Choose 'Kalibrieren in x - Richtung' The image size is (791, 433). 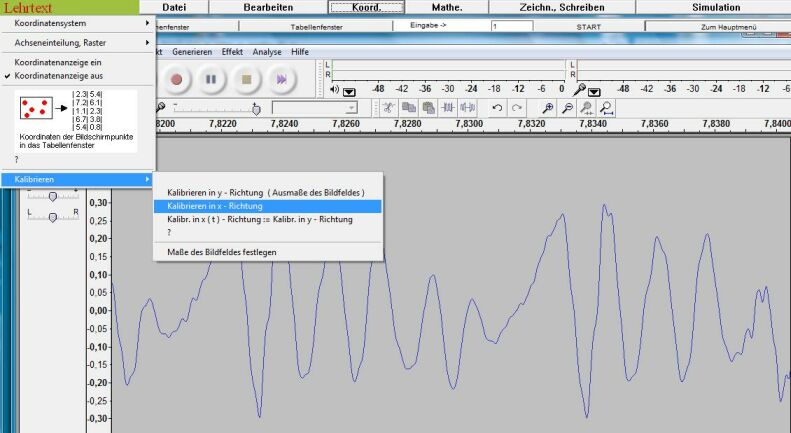point(215,206)
